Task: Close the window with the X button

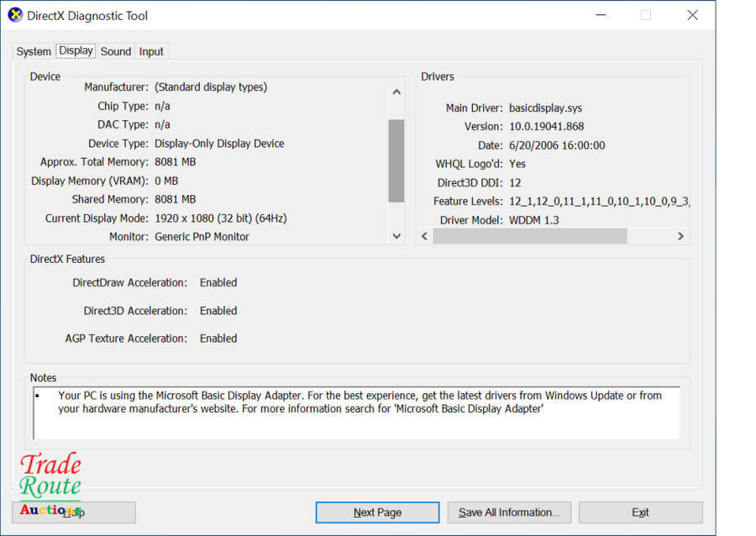Action: point(692,15)
